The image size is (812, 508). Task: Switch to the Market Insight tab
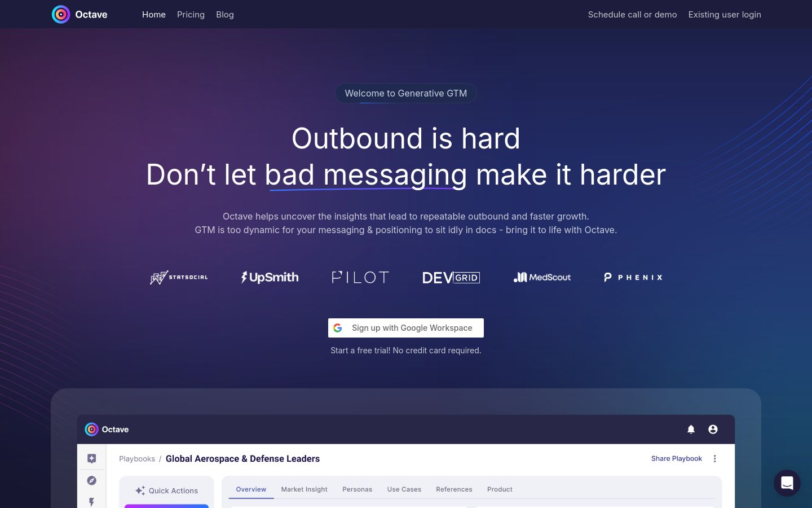pos(304,489)
